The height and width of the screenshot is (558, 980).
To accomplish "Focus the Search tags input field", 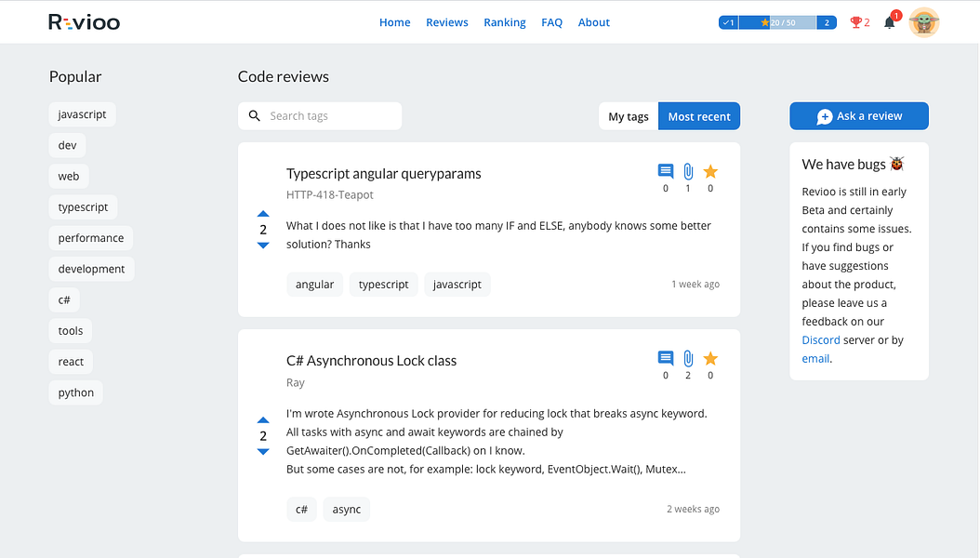I will coord(330,116).
